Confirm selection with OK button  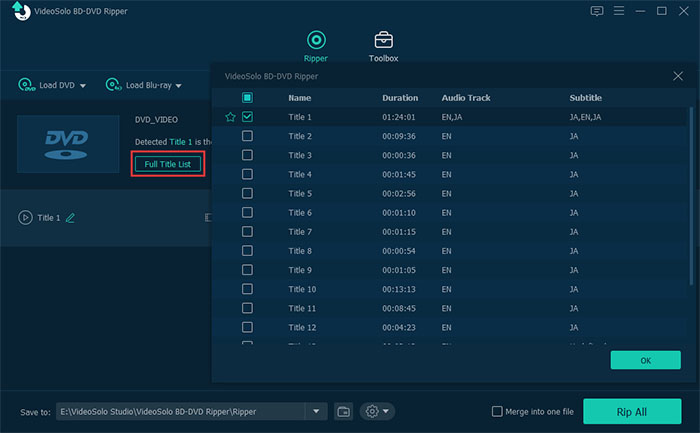click(646, 360)
